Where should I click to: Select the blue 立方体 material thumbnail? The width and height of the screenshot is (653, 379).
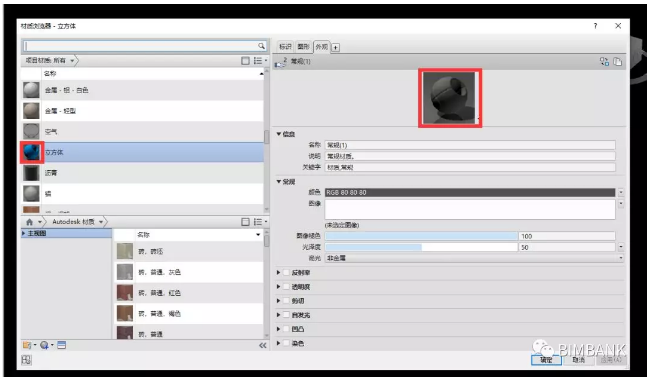(32, 152)
